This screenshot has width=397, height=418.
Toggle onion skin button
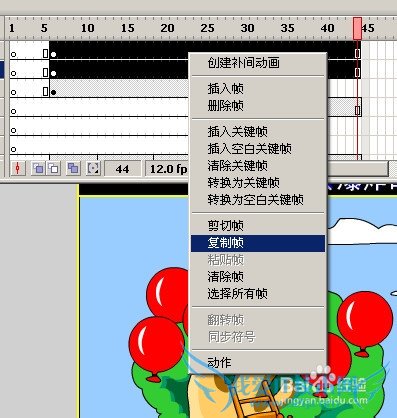point(38,168)
